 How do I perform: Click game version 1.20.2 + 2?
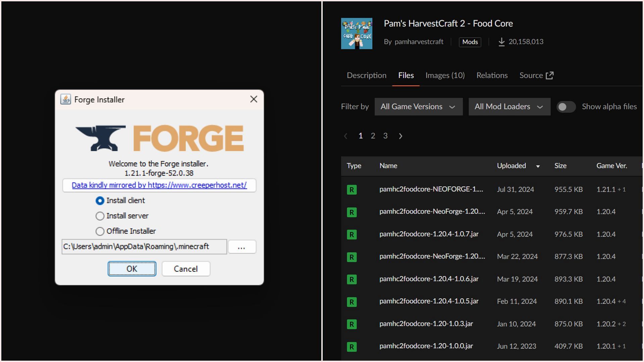tap(611, 324)
